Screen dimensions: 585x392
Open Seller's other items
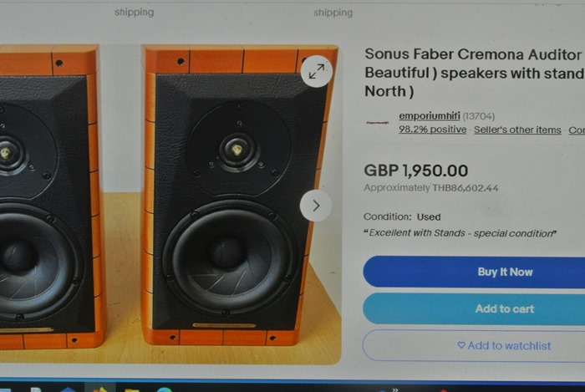517,130
